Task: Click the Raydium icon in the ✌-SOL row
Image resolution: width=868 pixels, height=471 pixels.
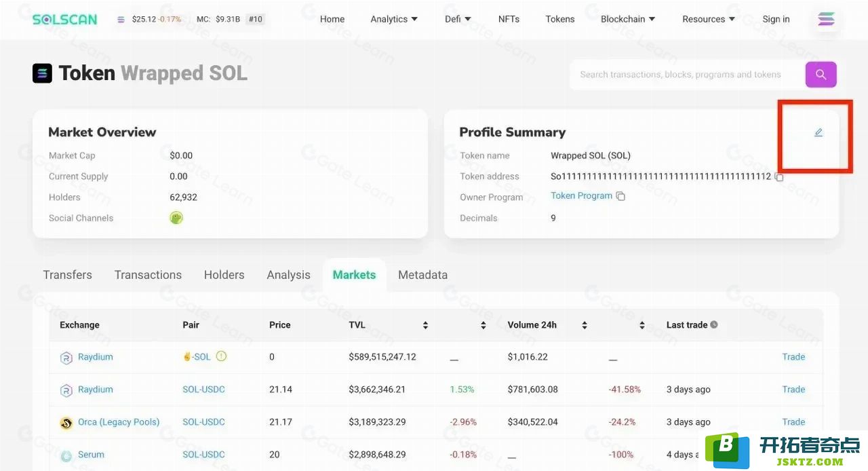Action: [66, 358]
